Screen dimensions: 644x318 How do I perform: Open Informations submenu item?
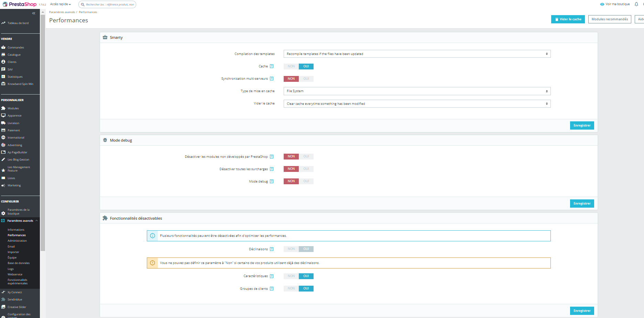point(16,230)
